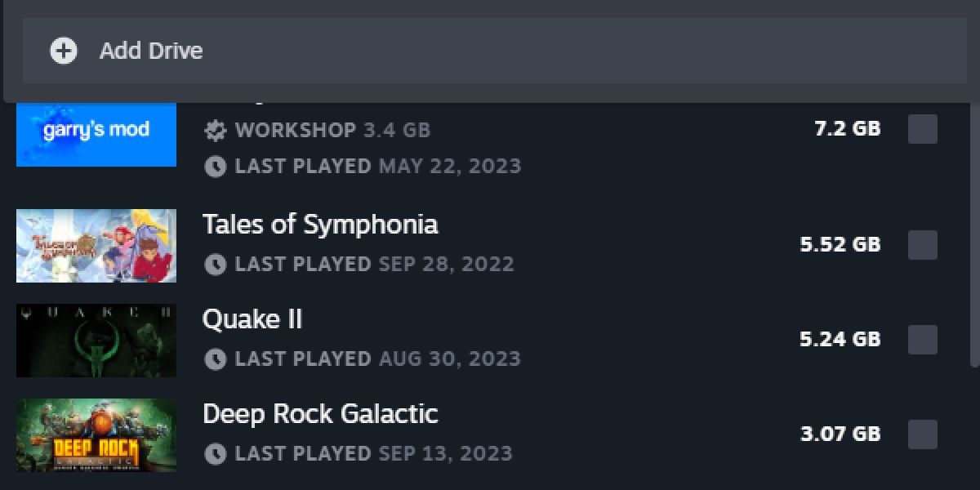Click the Tales of Symphonia title text

pos(321,224)
